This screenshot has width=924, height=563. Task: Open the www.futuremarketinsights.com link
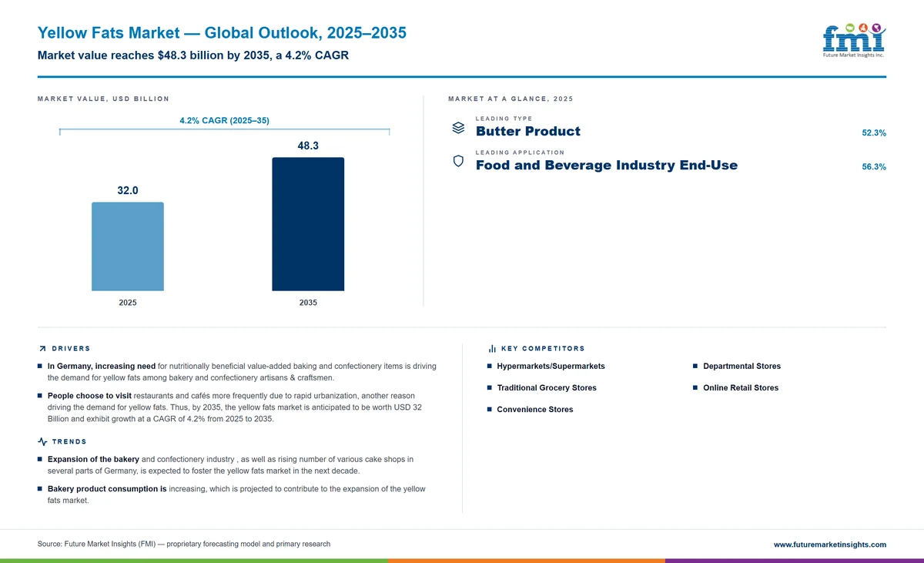click(829, 545)
